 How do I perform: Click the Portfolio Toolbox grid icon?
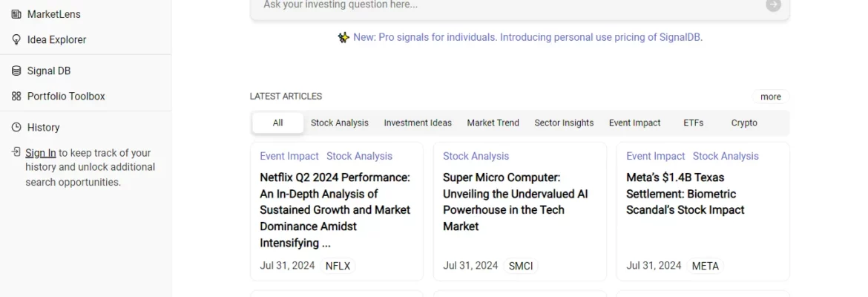16,97
